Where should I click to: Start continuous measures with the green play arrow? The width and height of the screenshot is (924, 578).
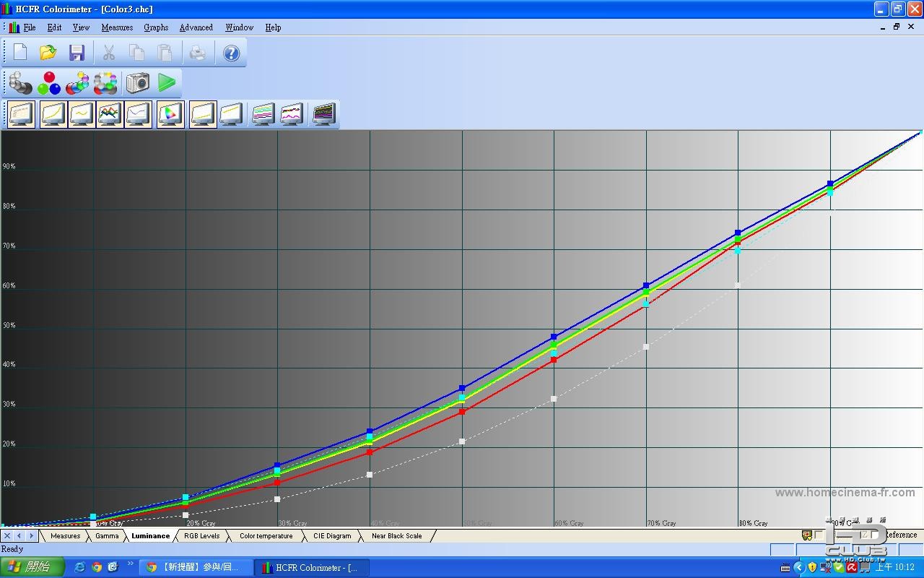(167, 83)
